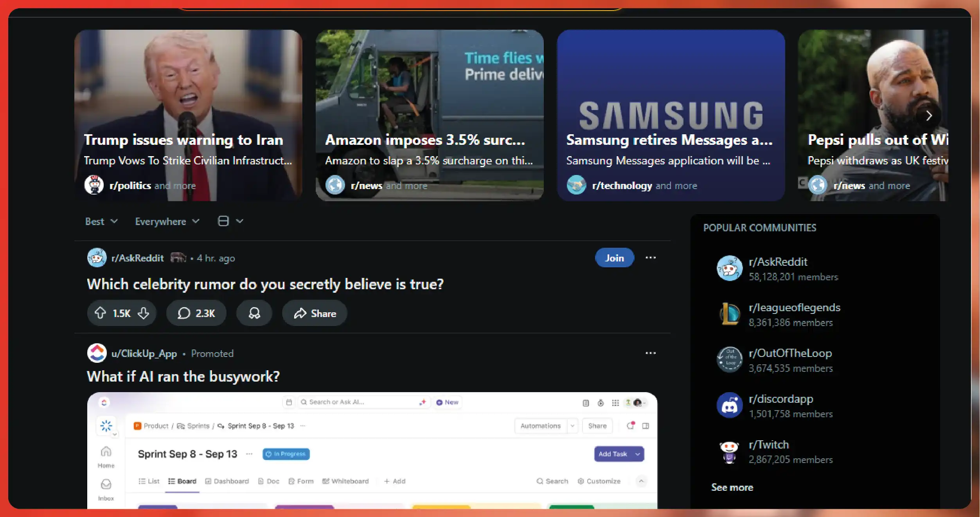Viewport: 980px width, 517px height.
Task: Open the Everywhere location dropdown
Action: [166, 221]
